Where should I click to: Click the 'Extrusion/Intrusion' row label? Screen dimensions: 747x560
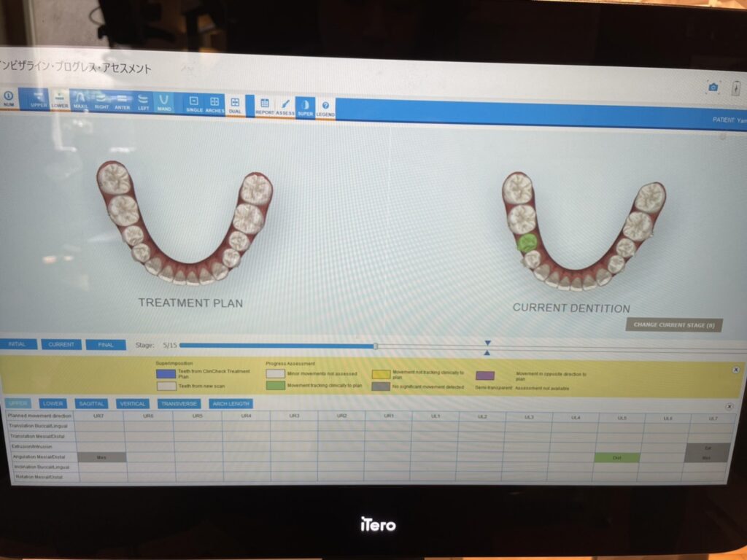click(x=31, y=447)
